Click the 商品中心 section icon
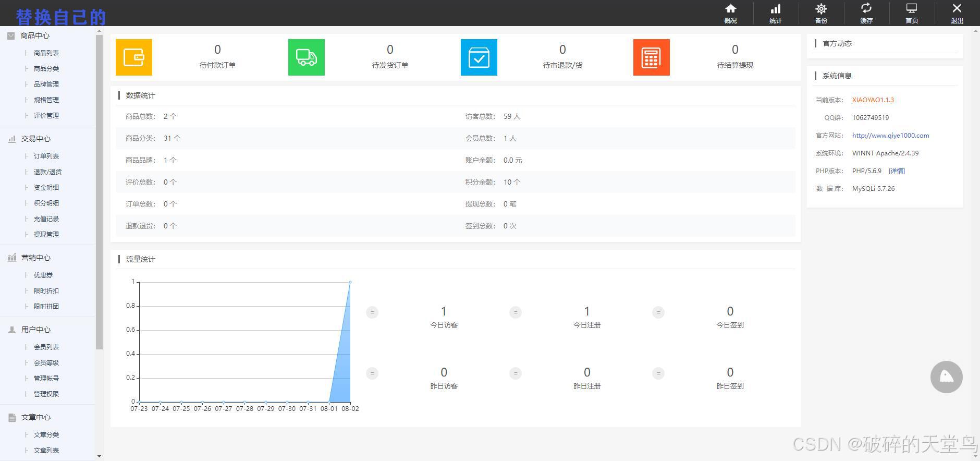This screenshot has width=980, height=461. point(11,35)
